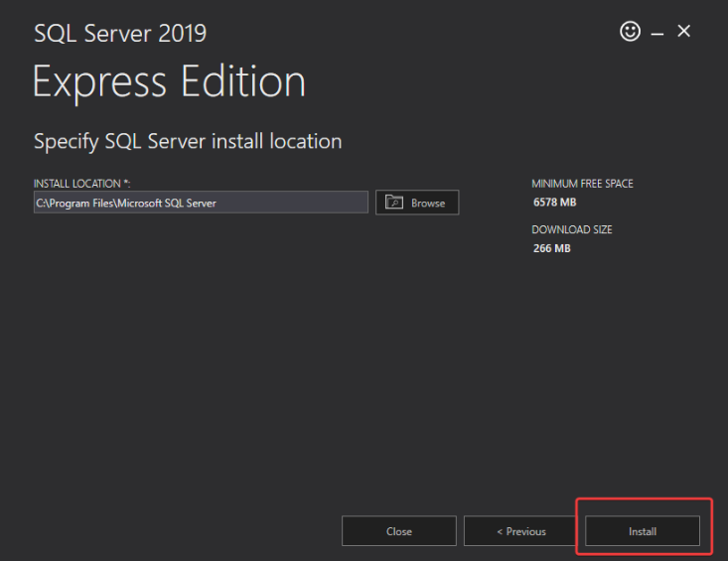728x561 pixels.
Task: Click into the Install Location path field
Action: tap(201, 203)
